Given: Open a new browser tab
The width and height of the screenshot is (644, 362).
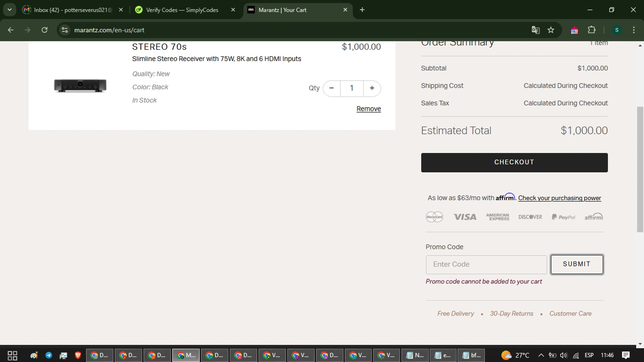Looking at the screenshot, I should [362, 10].
